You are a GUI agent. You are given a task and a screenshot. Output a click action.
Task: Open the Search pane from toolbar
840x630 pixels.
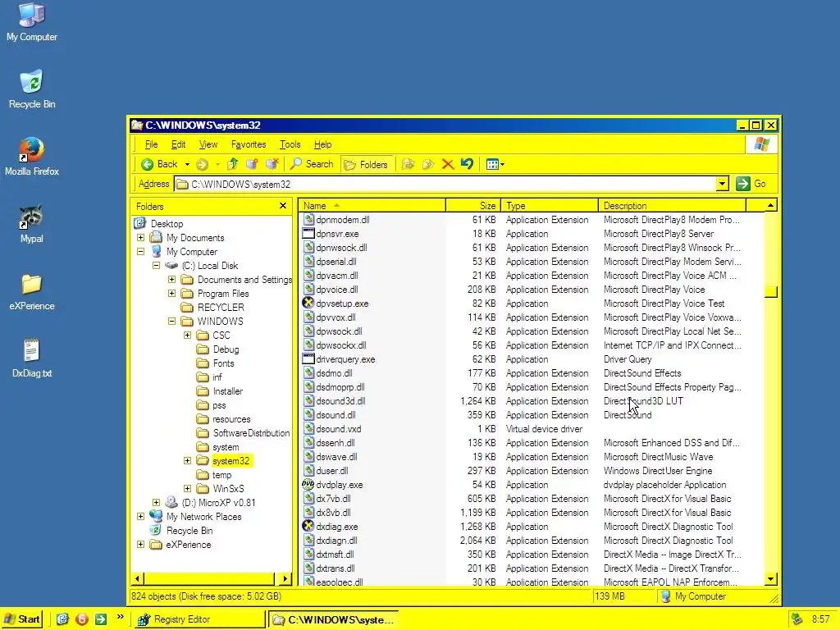tap(312, 164)
